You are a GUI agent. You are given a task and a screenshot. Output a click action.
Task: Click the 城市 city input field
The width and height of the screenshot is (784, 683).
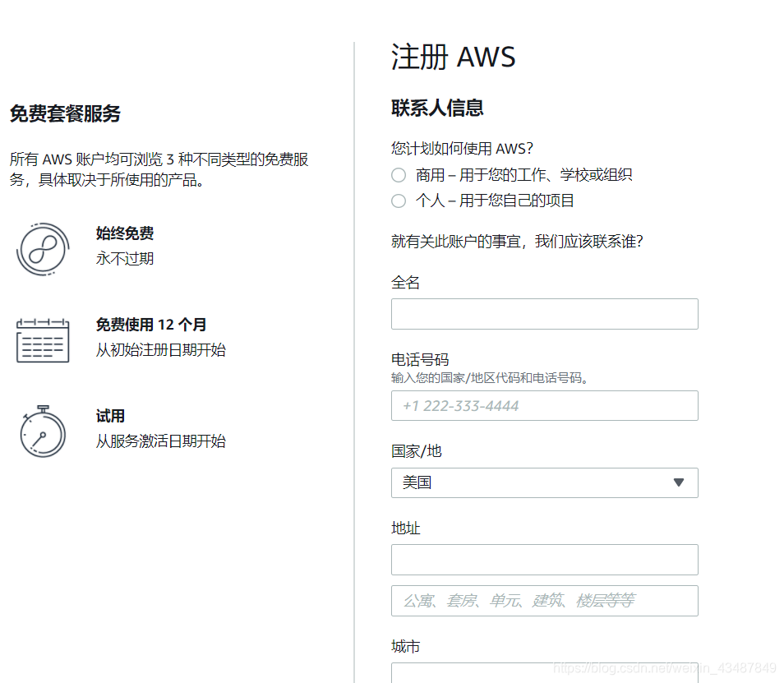point(545,672)
